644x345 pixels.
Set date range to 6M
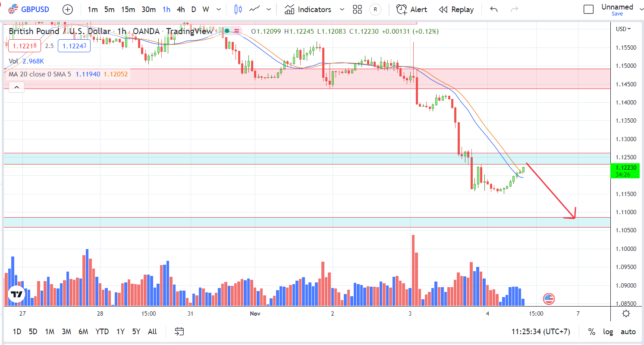click(x=83, y=332)
